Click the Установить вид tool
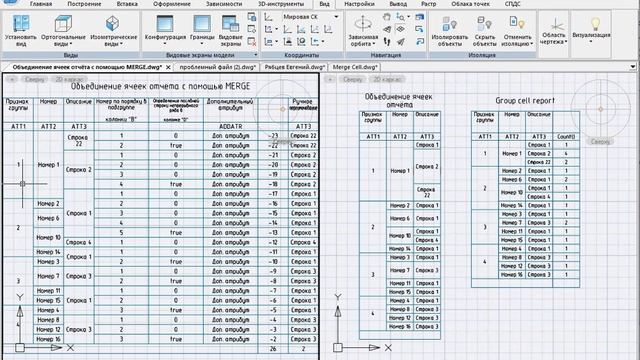Image resolution: width=640 pixels, height=360 pixels. (x=20, y=31)
